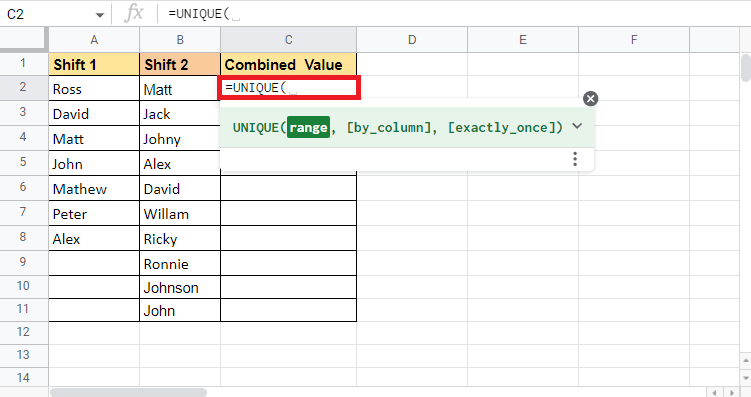
Task: Click cell containing 'Johny'
Action: (x=180, y=138)
